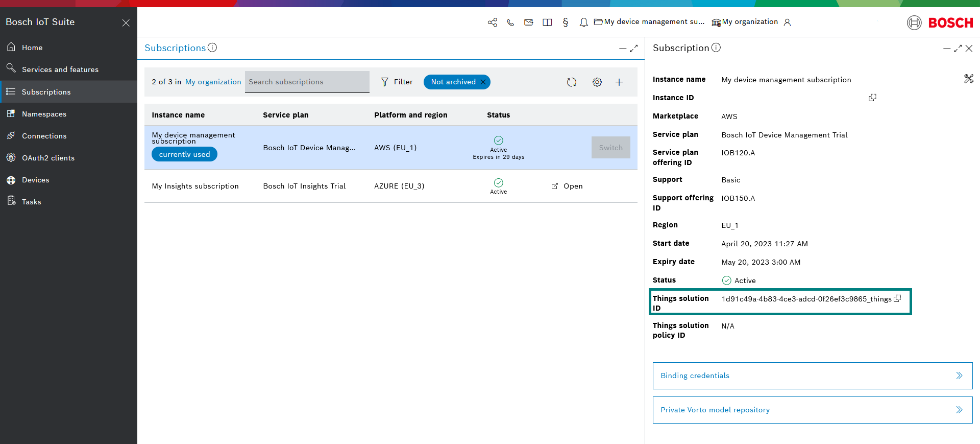Click the Bosch logo
This screenshot has width=980, height=444.
click(940, 22)
